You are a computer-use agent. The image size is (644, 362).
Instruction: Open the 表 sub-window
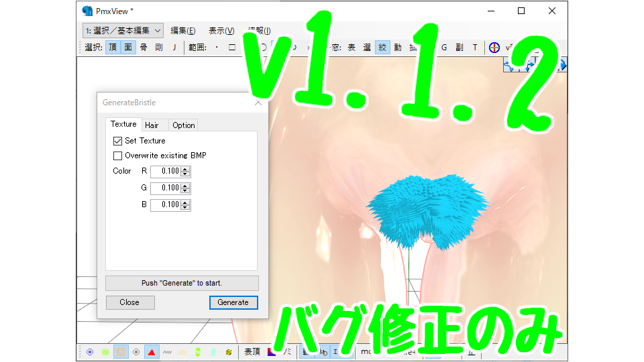coord(352,48)
